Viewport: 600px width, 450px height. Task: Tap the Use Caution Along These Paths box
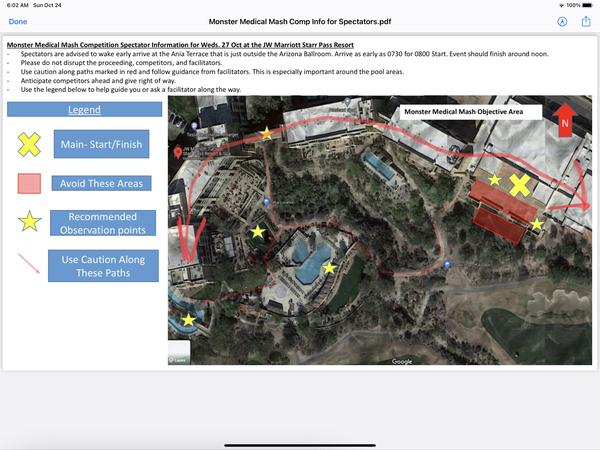point(103,266)
